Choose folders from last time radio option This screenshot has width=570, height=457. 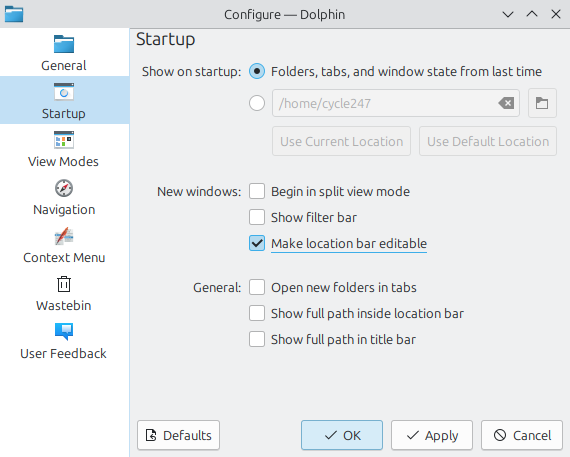pos(257,71)
